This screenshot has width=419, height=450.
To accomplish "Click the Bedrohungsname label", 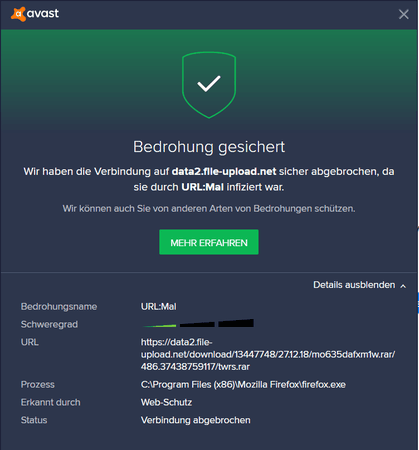I will click(59, 307).
